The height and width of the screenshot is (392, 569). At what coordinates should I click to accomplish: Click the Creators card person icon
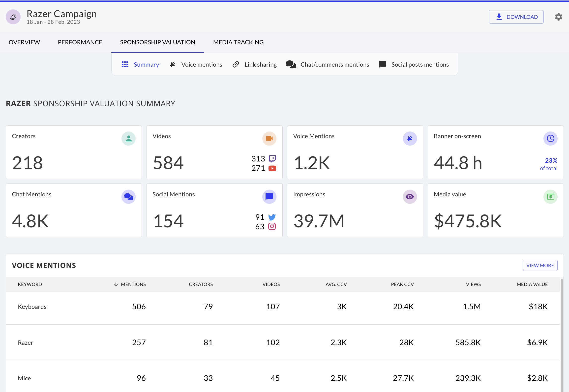click(128, 138)
